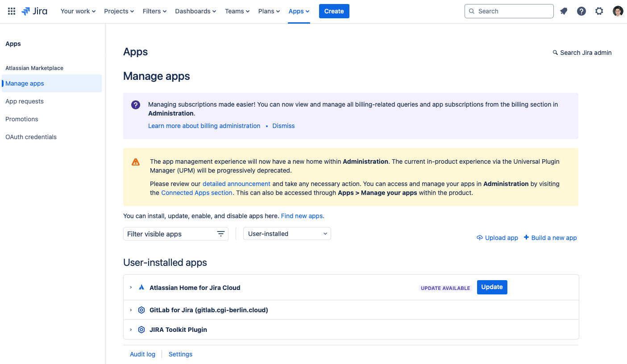Click the Create button
The height and width of the screenshot is (364, 627).
tap(334, 11)
